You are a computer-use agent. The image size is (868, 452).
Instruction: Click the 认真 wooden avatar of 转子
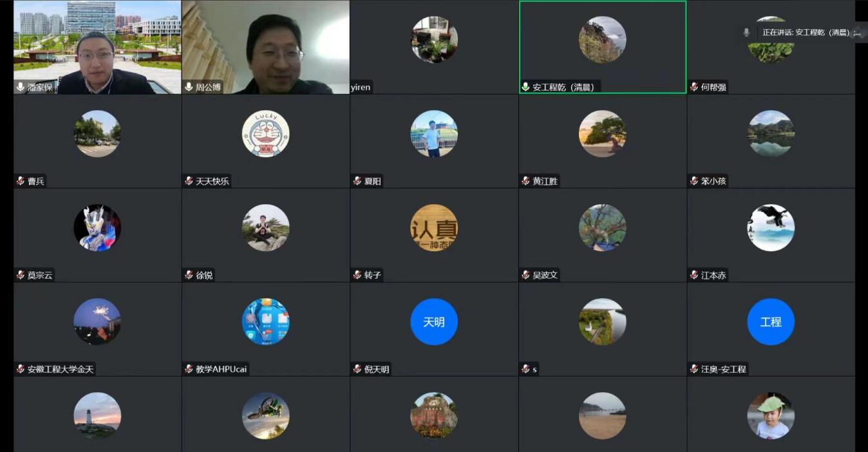434,227
